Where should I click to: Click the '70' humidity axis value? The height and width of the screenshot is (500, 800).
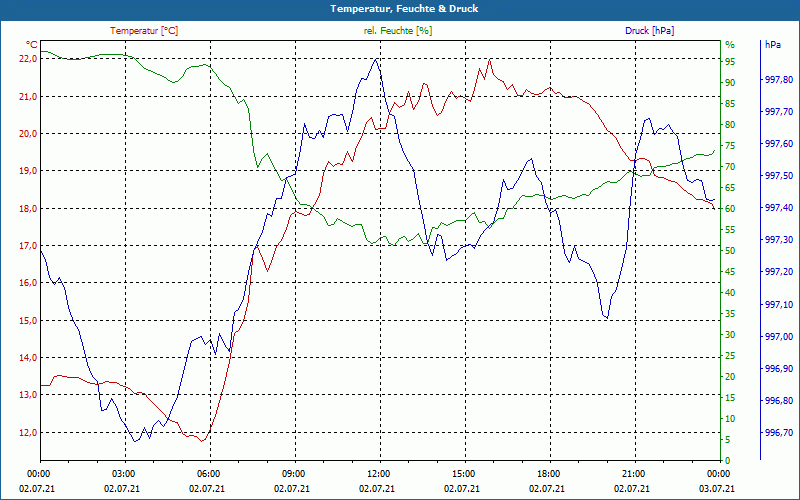click(730, 167)
